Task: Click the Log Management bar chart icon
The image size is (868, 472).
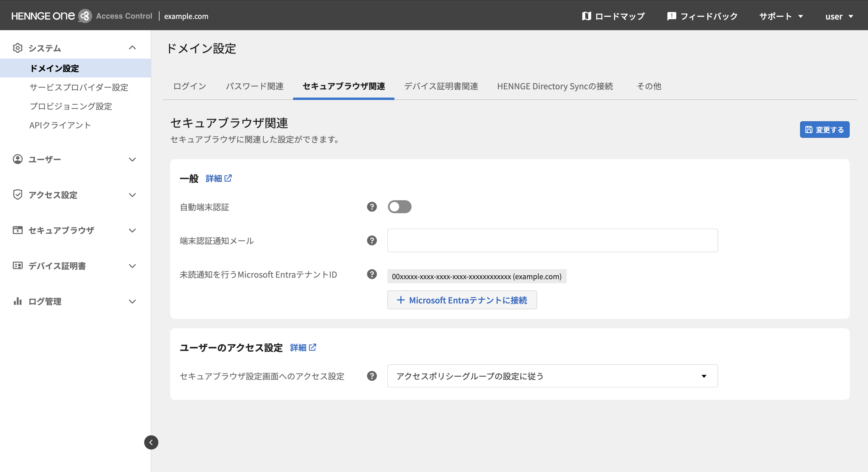Action: coord(17,301)
